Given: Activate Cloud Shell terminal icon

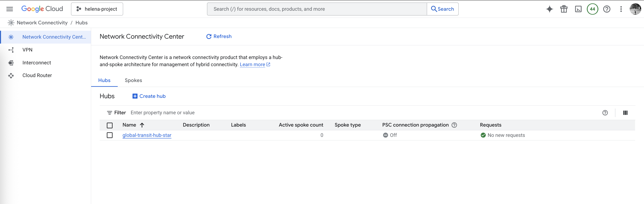Looking at the screenshot, I should click(578, 9).
